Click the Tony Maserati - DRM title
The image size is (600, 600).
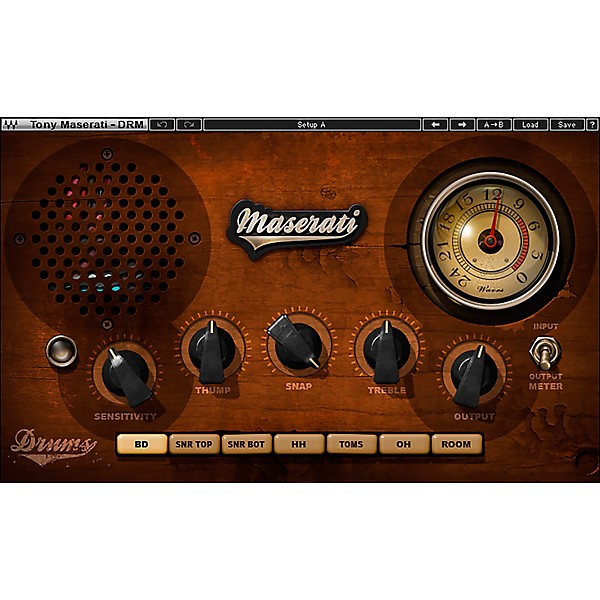coord(87,125)
